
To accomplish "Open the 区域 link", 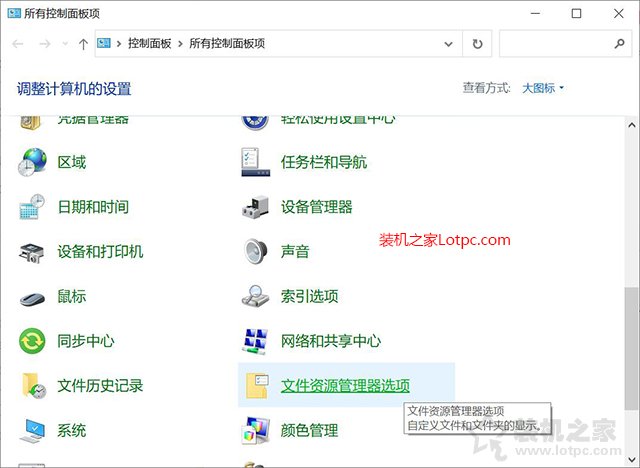I will pos(72,162).
